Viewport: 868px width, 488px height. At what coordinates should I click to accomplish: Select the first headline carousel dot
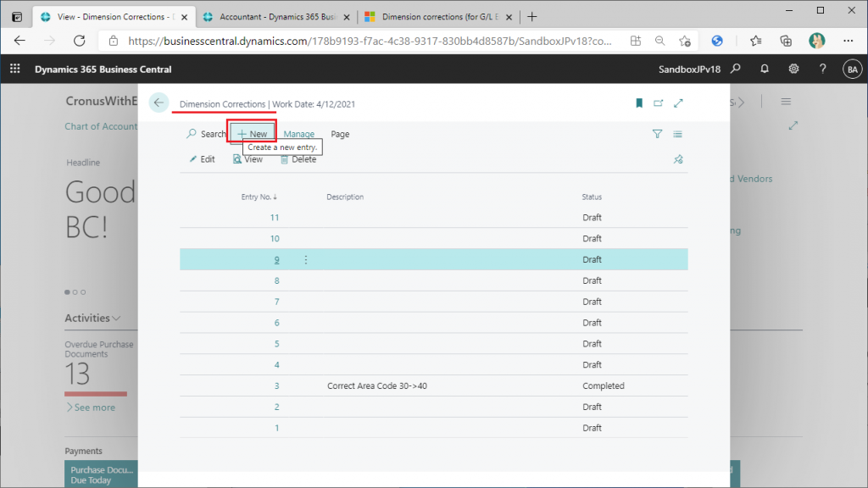[x=68, y=292]
